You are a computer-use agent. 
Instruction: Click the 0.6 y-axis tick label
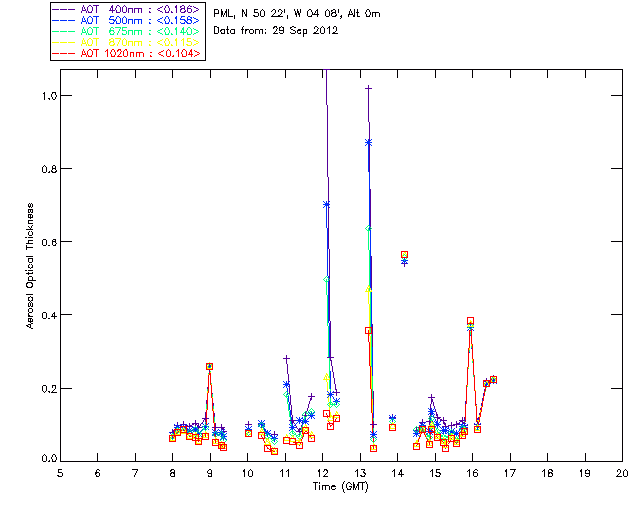click(48, 242)
